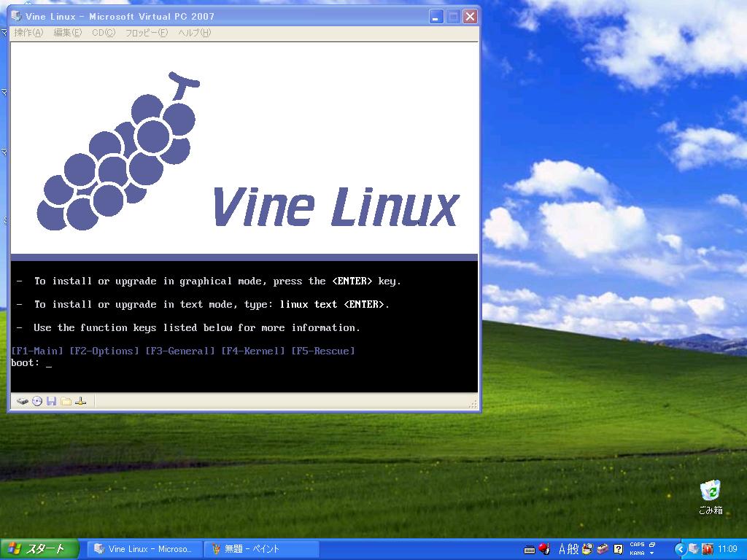The image size is (747, 560).
Task: Switch to 無題 - ペイント taskbar button
Action: click(260, 549)
